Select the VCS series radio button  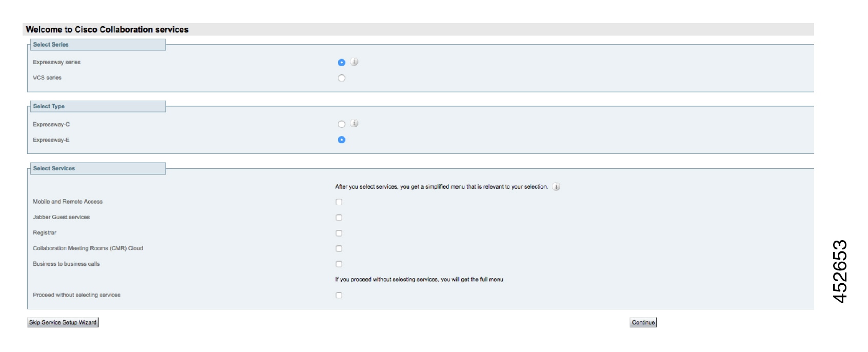point(342,78)
